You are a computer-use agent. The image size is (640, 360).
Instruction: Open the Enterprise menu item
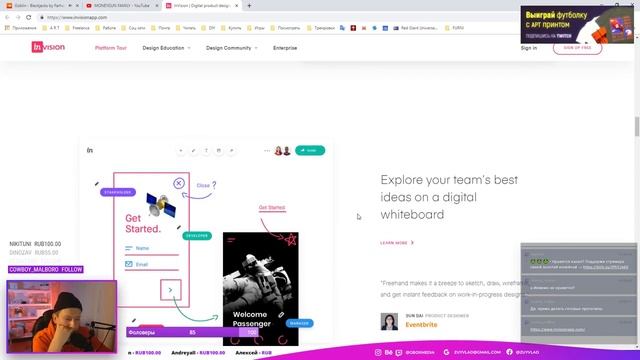[x=285, y=48]
